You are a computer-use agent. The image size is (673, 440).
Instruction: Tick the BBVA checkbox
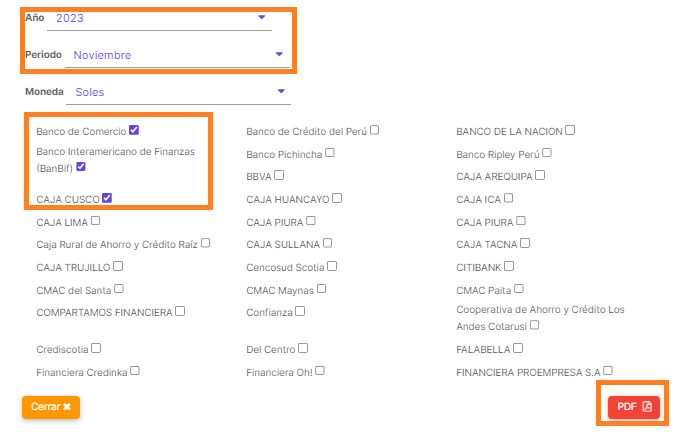[x=280, y=175]
